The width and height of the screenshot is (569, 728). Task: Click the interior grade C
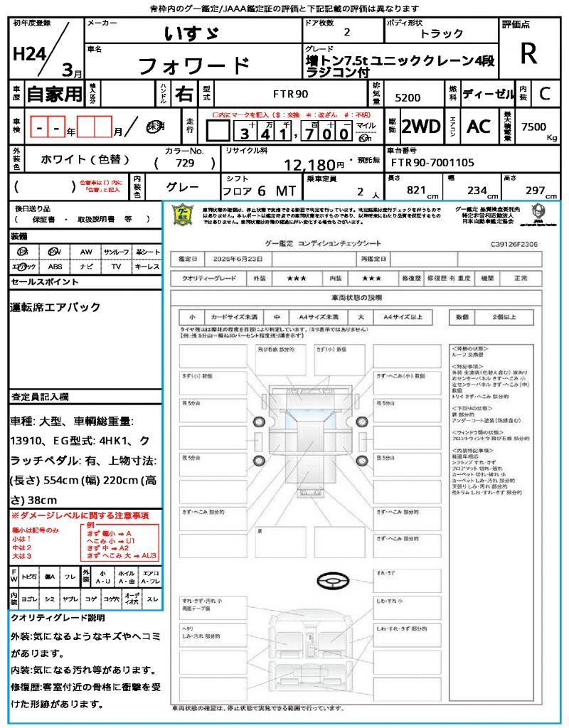545,95
